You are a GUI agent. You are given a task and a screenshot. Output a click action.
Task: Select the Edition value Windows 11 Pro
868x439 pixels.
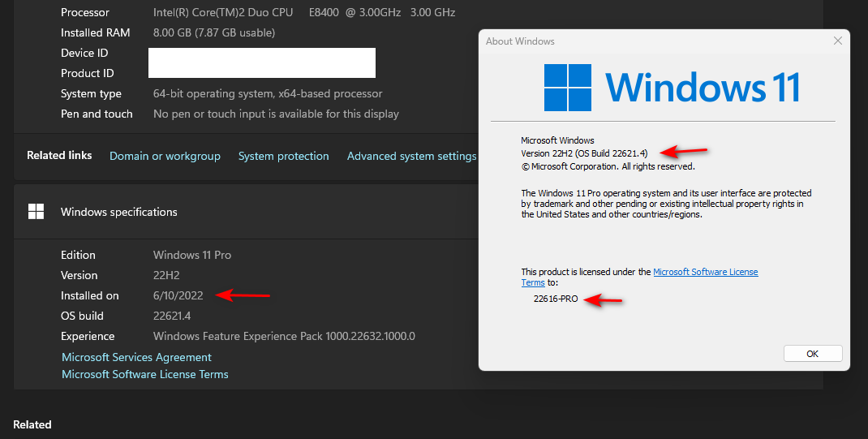pos(192,256)
